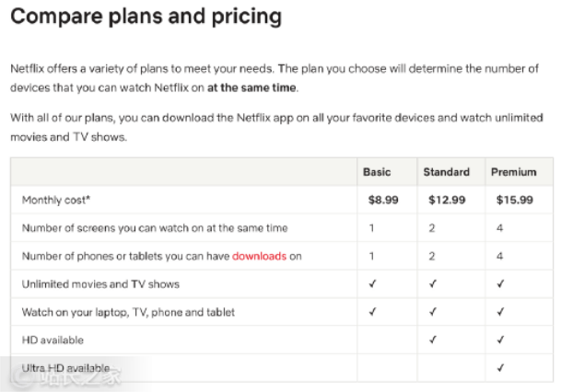This screenshot has width=561, height=392.
Task: Open the red downloads link
Action: pos(260,256)
